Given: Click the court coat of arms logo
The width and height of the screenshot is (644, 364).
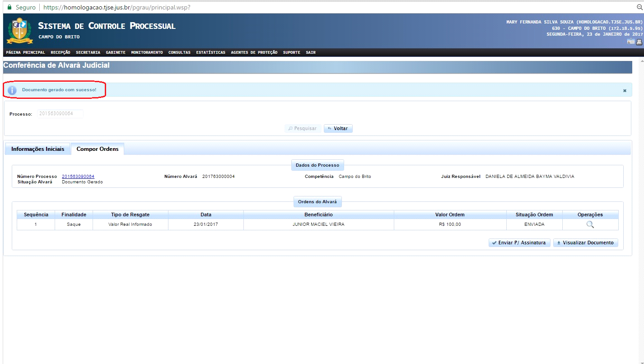Looking at the screenshot, I should tap(19, 31).
